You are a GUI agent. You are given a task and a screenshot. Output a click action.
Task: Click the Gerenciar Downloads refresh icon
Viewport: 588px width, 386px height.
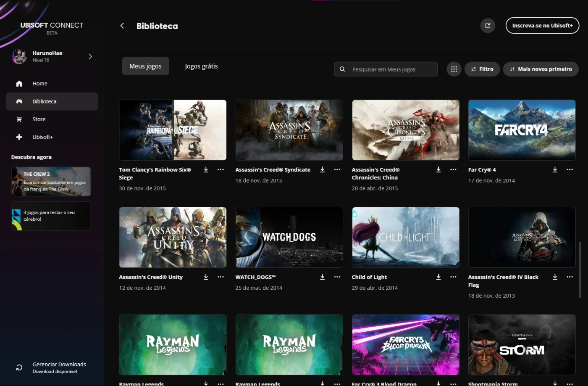[x=19, y=367]
